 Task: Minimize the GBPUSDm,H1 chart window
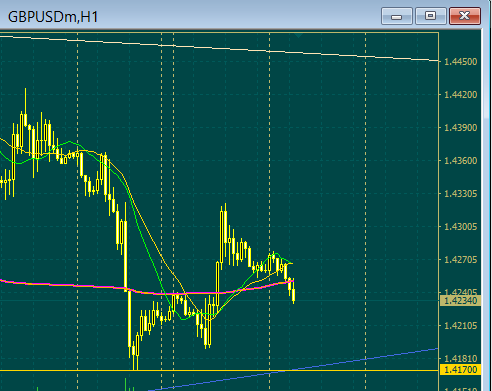(397, 16)
